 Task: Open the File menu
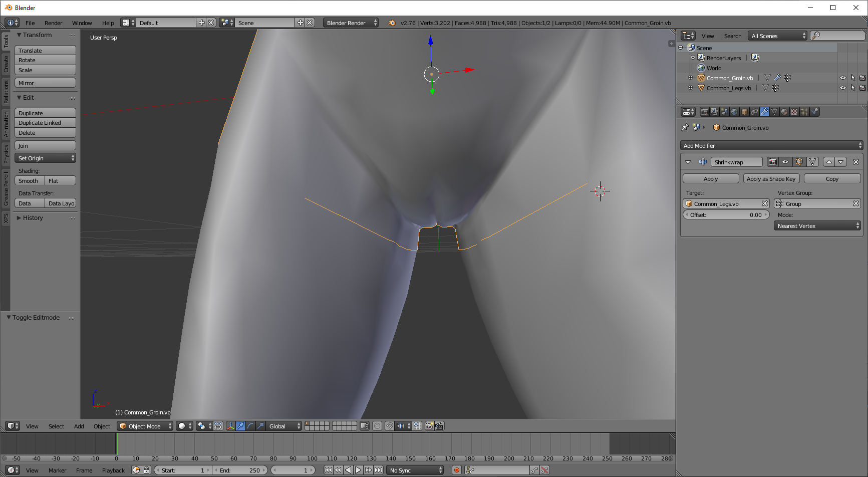[30, 23]
